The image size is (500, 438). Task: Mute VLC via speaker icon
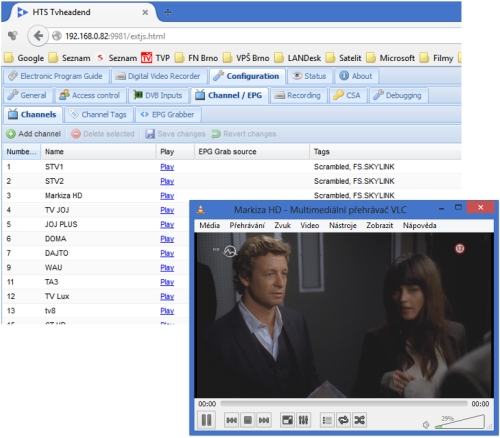point(426,425)
